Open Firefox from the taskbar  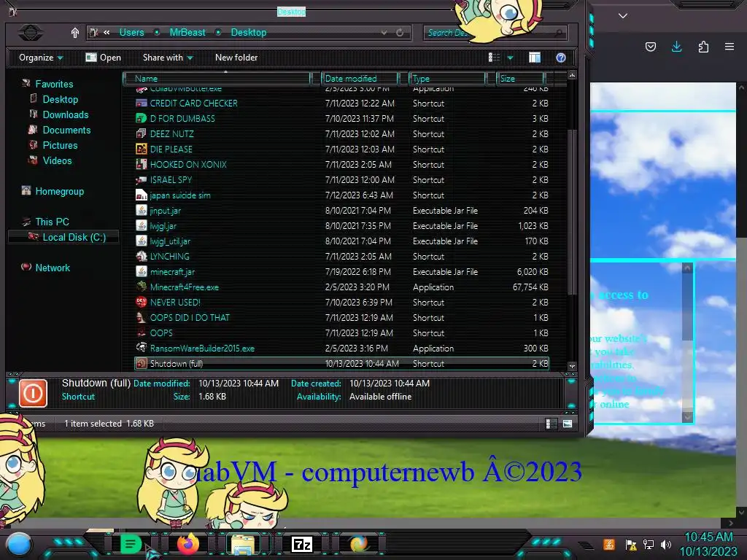point(188,544)
